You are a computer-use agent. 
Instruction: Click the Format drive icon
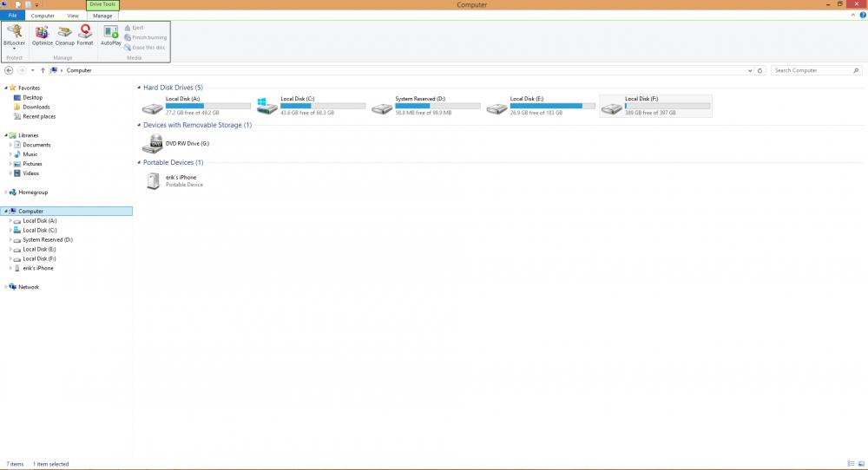85,35
